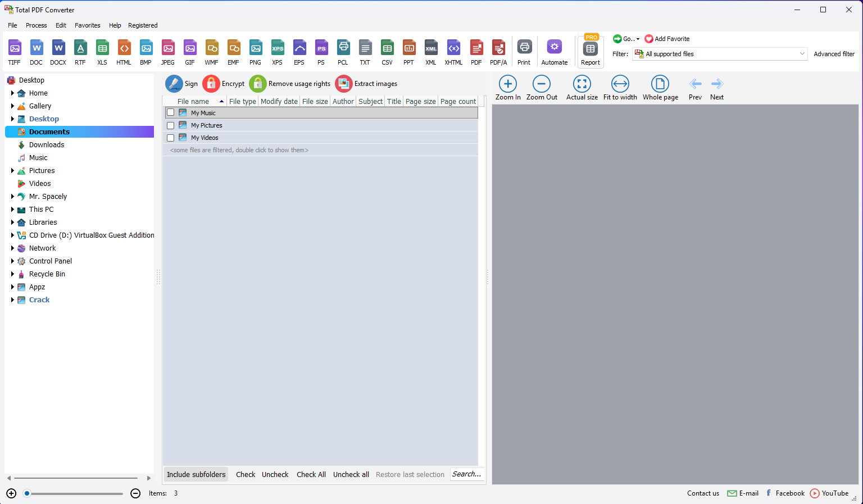Open the Advanced filter link
Image resolution: width=863 pixels, height=504 pixels.
[x=834, y=54]
